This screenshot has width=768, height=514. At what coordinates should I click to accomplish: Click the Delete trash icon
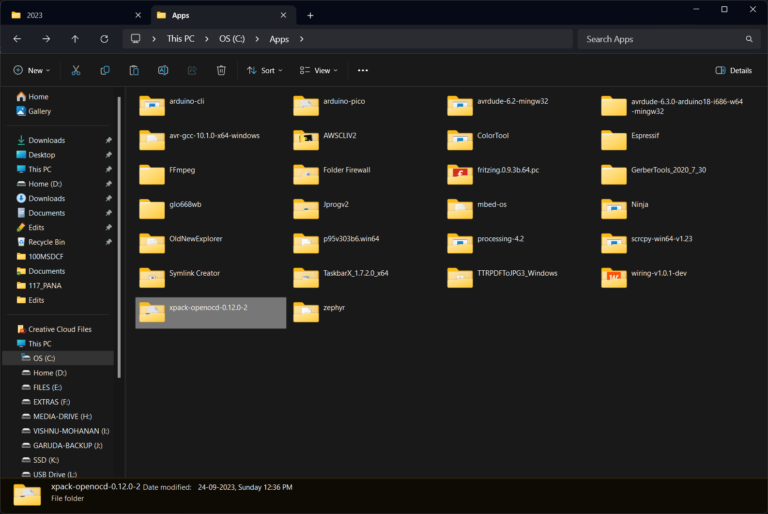[x=221, y=71]
